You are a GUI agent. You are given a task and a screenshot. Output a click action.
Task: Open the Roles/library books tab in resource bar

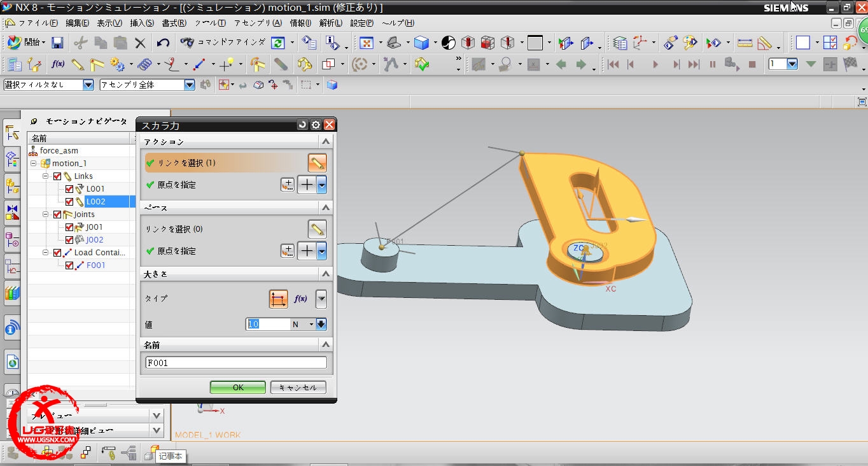tap(11, 293)
